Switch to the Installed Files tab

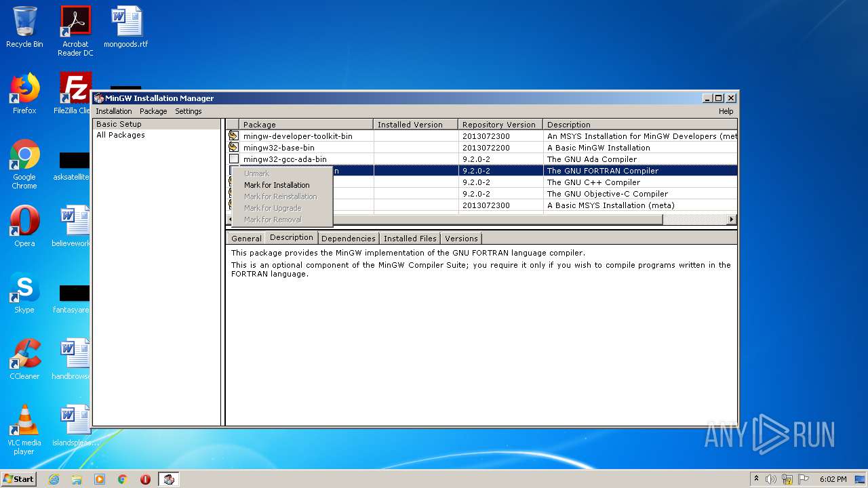click(x=410, y=239)
